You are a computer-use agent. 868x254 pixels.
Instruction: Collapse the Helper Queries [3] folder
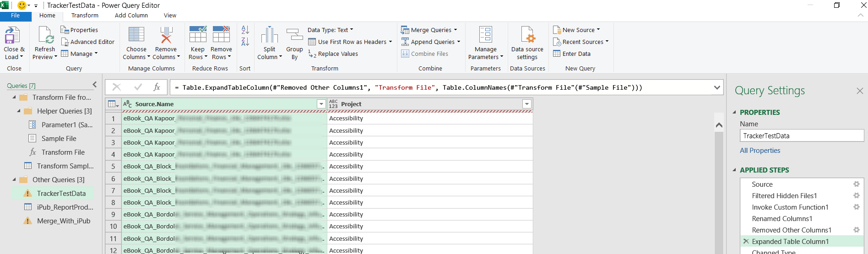point(19,111)
